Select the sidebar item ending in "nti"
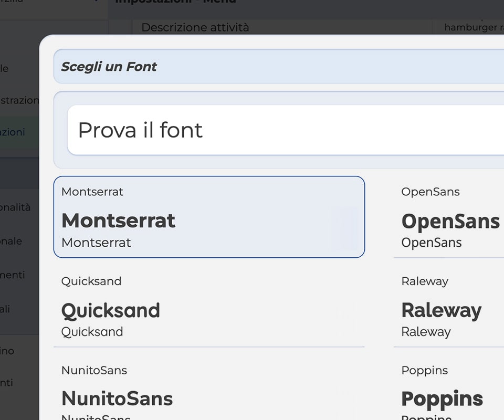The height and width of the screenshot is (420, 504). [7, 383]
